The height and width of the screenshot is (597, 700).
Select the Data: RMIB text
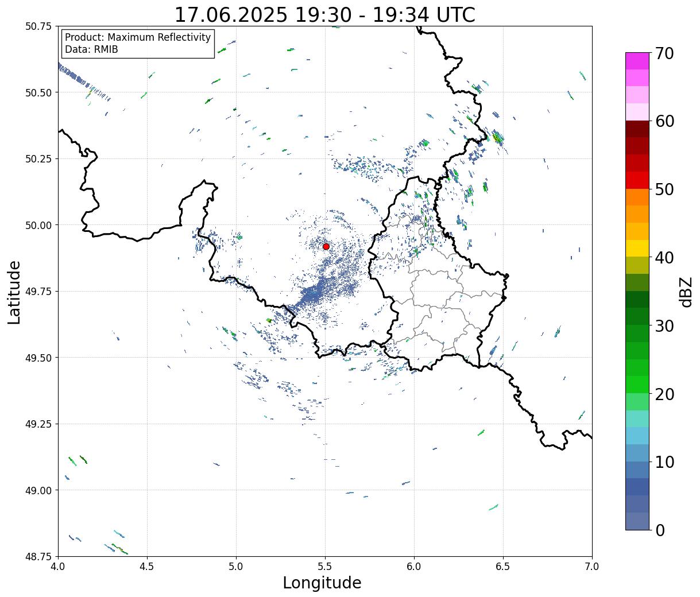pyautogui.click(x=91, y=49)
